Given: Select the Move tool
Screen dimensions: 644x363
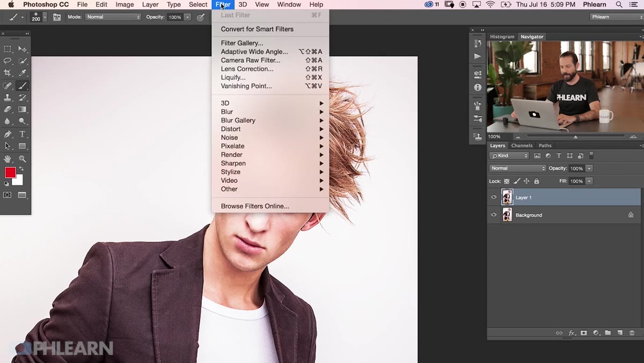Looking at the screenshot, I should (23, 49).
